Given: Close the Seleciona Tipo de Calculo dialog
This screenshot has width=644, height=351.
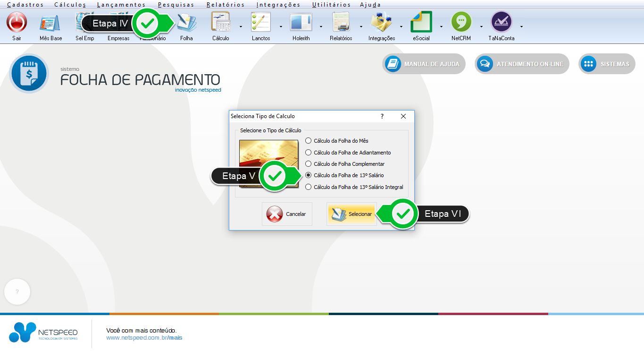Looking at the screenshot, I should coord(403,116).
